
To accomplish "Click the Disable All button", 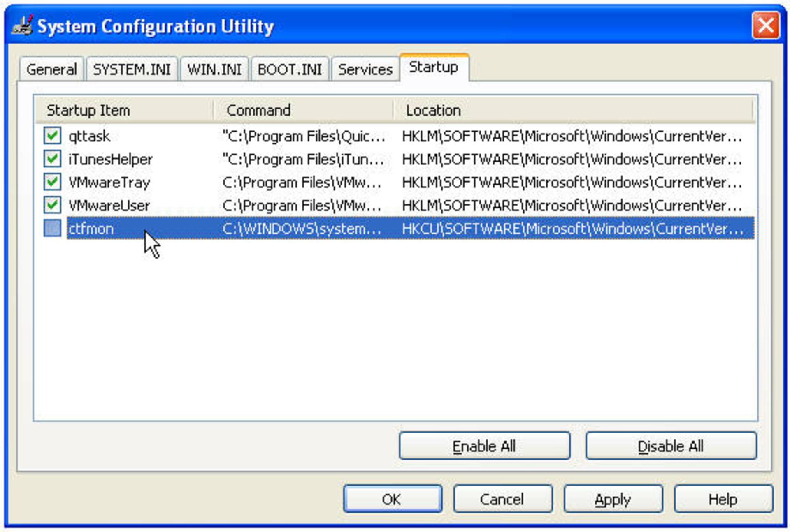I will [671, 446].
